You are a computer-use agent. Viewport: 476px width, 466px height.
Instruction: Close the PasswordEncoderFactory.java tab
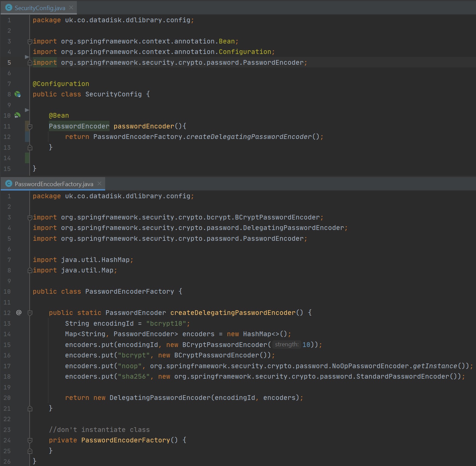pyautogui.click(x=99, y=183)
